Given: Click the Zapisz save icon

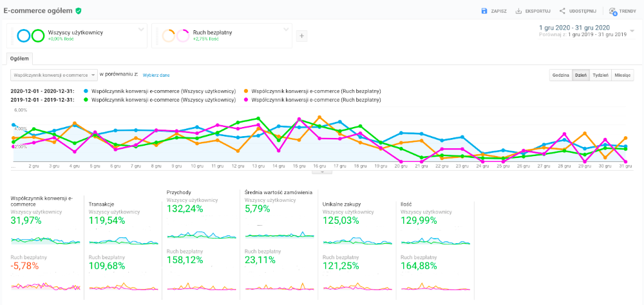Looking at the screenshot, I should click(x=484, y=11).
